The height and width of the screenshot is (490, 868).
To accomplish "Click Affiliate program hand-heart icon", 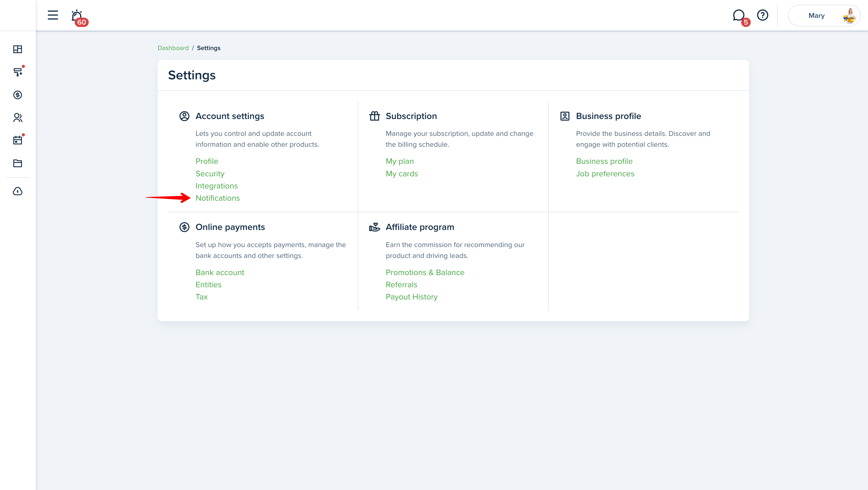I will (374, 227).
